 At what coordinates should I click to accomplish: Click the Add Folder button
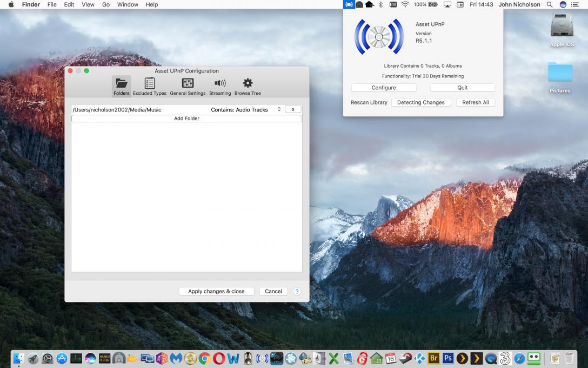pyautogui.click(x=186, y=119)
